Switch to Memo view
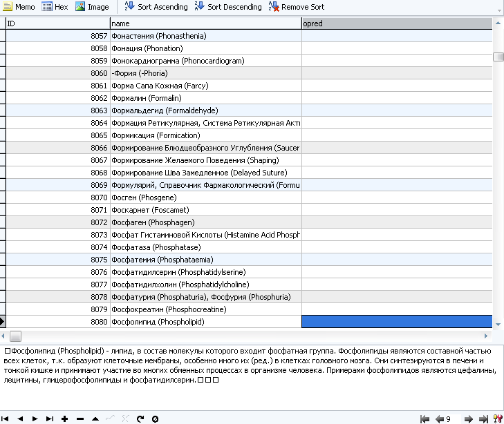This screenshot has width=504, height=424. 19,7
